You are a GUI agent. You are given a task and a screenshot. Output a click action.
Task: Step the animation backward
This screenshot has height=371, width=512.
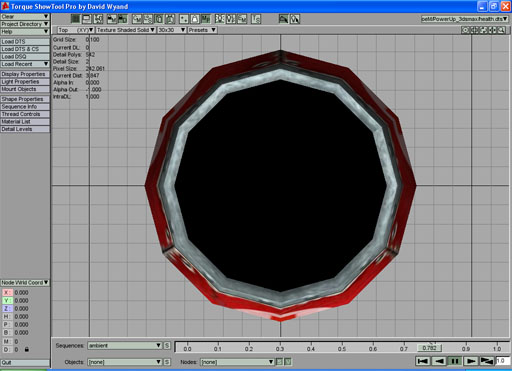(439, 361)
